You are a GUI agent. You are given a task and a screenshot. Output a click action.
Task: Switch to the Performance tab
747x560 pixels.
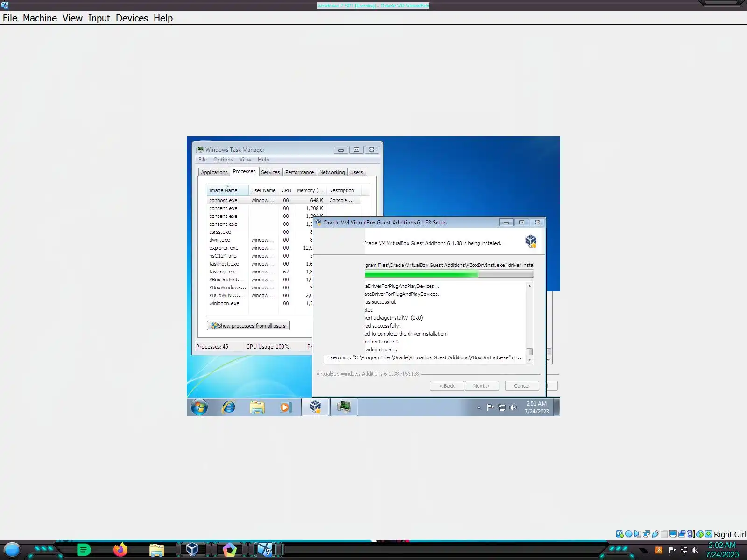pyautogui.click(x=299, y=172)
